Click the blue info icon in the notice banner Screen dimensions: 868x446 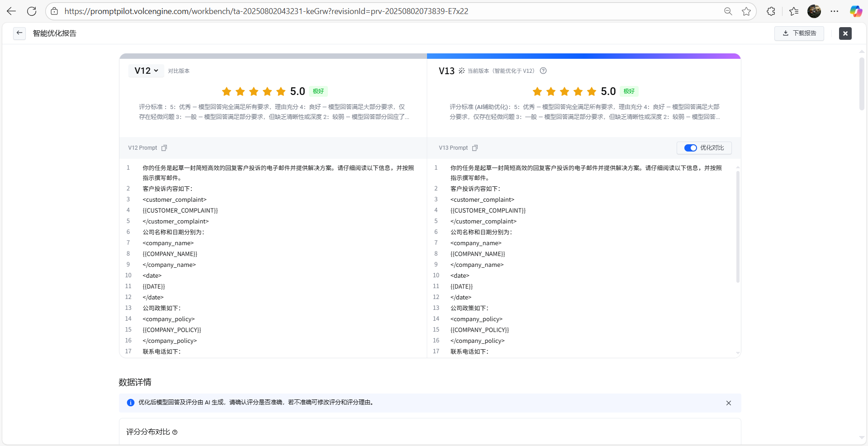point(131,403)
